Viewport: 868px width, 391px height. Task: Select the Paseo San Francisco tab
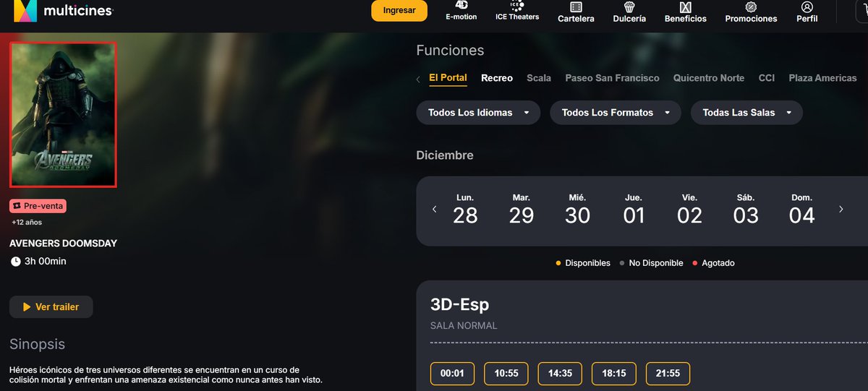[612, 78]
